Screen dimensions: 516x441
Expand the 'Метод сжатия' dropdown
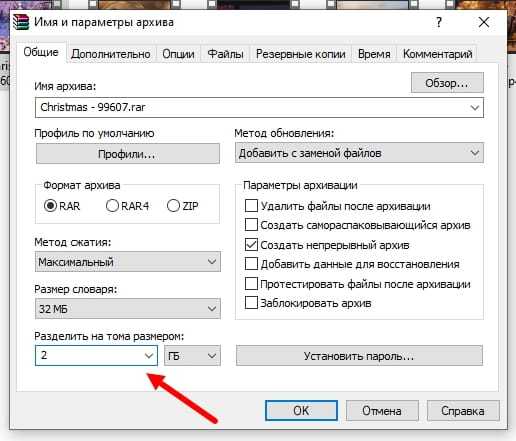(128, 262)
